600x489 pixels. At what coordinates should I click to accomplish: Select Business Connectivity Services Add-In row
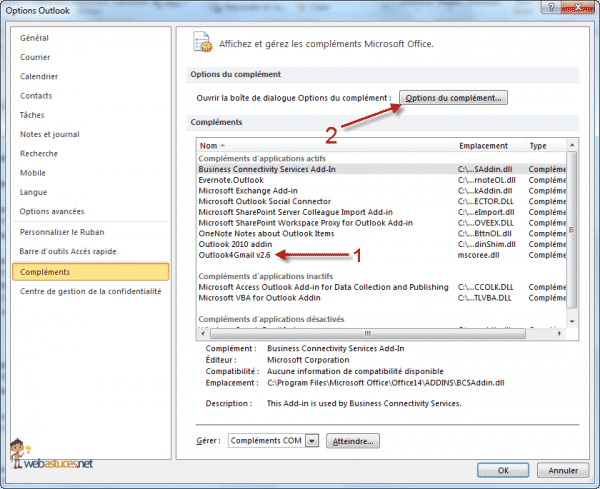382,169
